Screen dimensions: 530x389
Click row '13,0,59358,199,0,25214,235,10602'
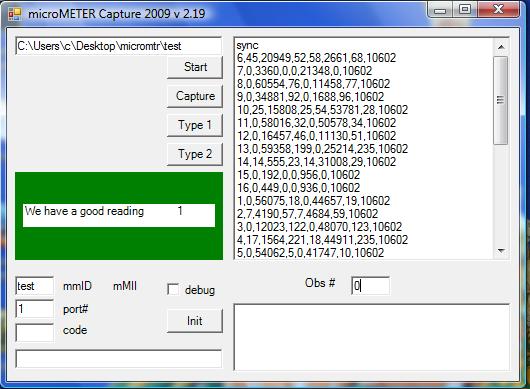pyautogui.click(x=322, y=149)
